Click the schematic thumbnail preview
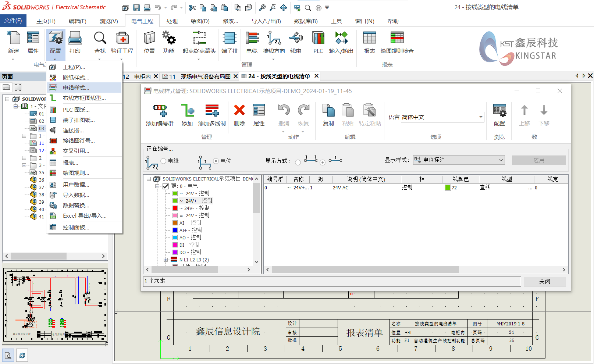Image resolution: width=594 pixels, height=364 pixels. point(55,304)
